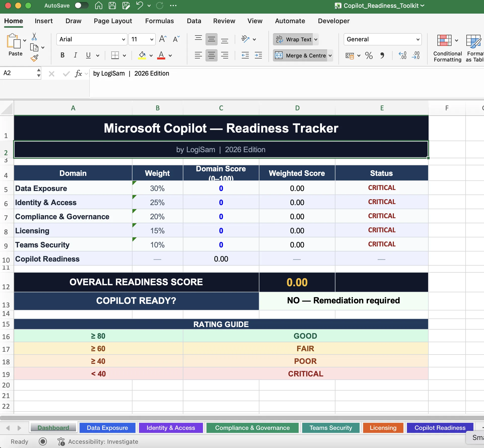This screenshot has height=448, width=484.
Task: Align text to the right
Action: [x=225, y=55]
